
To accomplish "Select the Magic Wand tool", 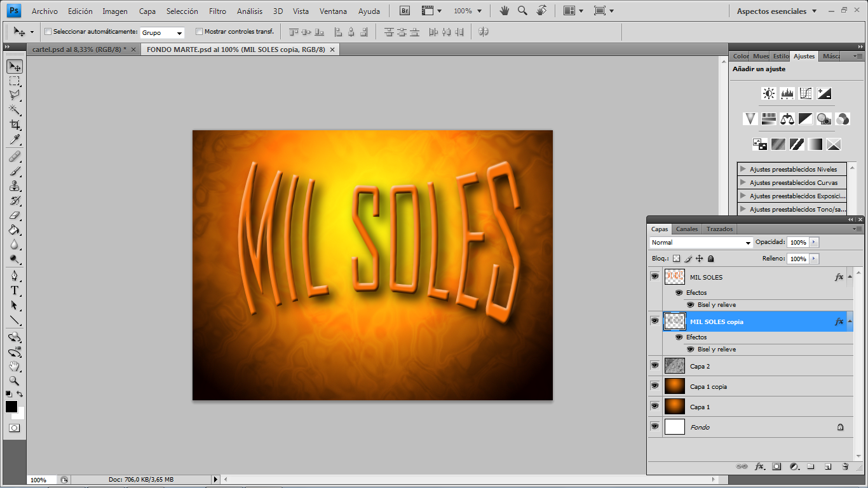I will coord(14,110).
